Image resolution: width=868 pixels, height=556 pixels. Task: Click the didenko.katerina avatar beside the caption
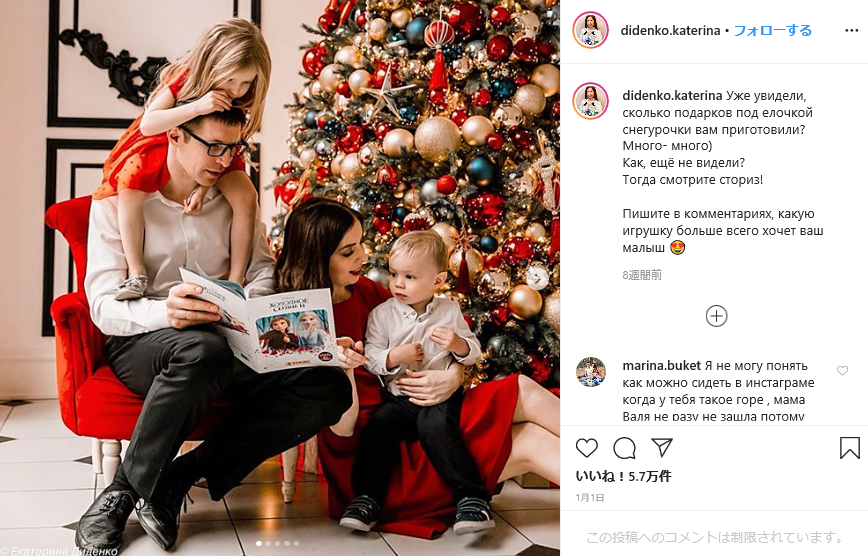[590, 101]
